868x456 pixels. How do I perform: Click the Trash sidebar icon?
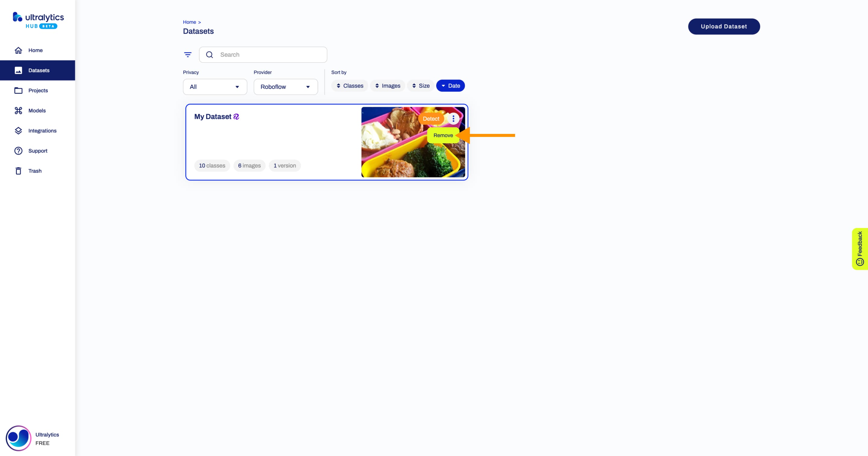pyautogui.click(x=18, y=171)
